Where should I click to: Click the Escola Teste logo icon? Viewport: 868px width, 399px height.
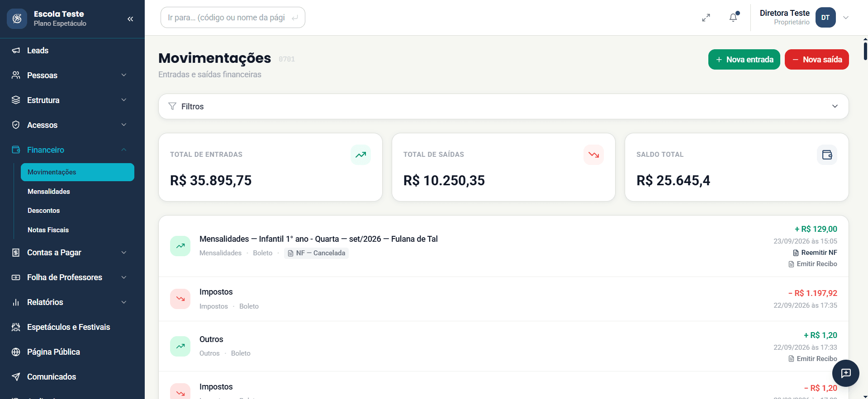(x=17, y=19)
